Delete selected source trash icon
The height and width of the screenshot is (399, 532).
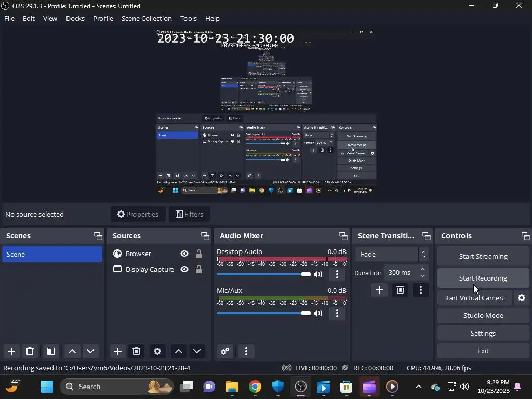(x=137, y=351)
